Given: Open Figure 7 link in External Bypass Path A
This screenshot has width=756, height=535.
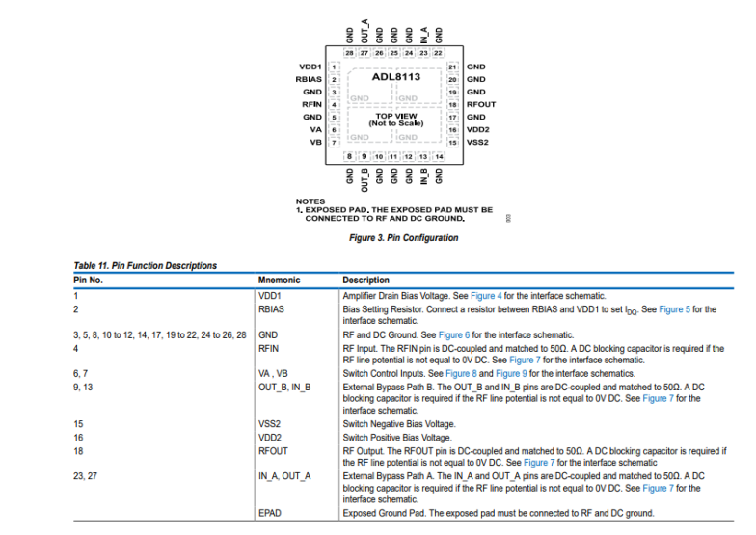Looking at the screenshot, I should tap(658, 488).
